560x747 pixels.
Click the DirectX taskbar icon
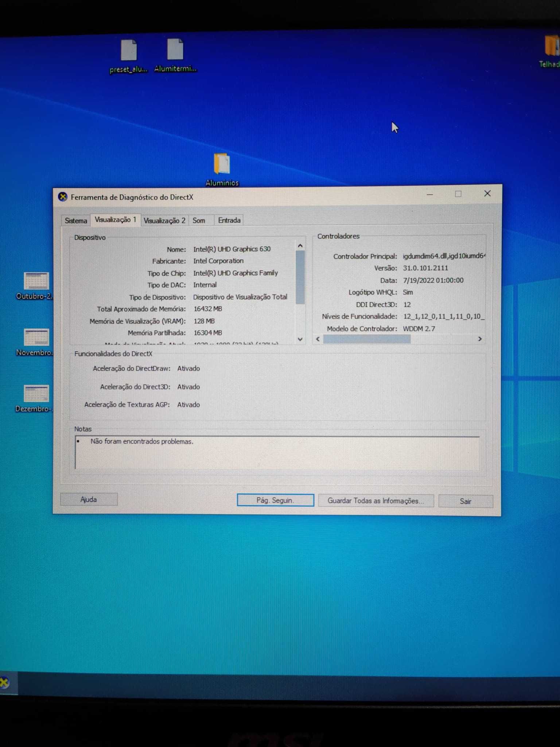pos(4,683)
